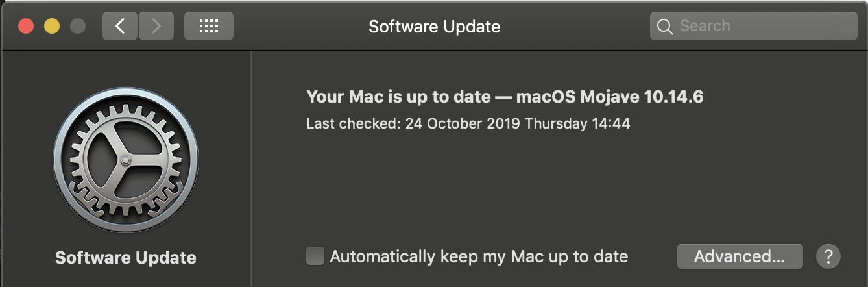
Task: Click the "Your Mac is up to date" status
Action: [x=398, y=97]
